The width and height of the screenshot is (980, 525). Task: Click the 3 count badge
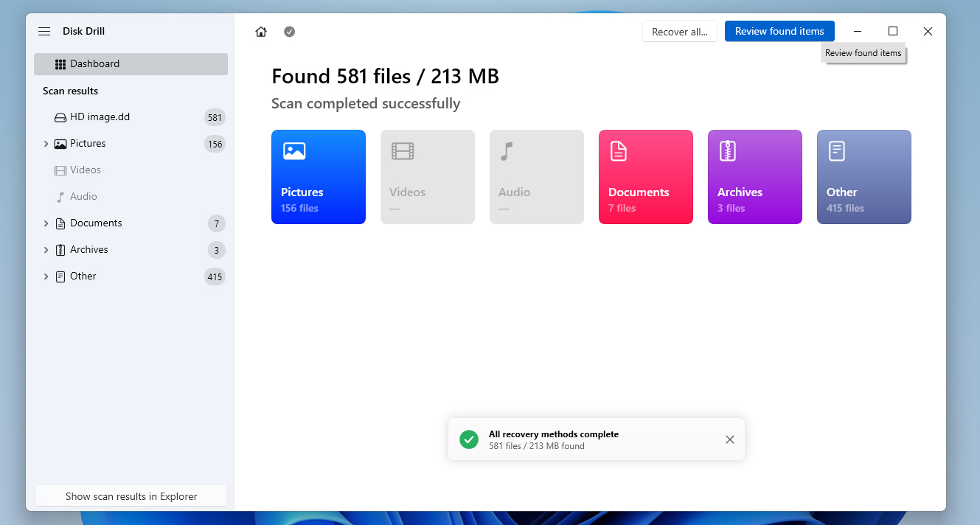tap(216, 250)
